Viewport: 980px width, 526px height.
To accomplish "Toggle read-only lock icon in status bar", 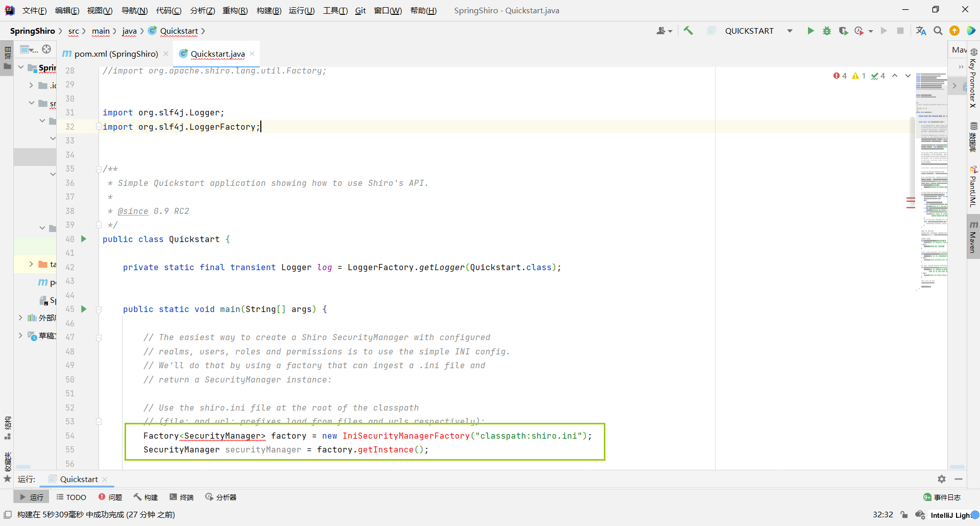I will (x=904, y=515).
